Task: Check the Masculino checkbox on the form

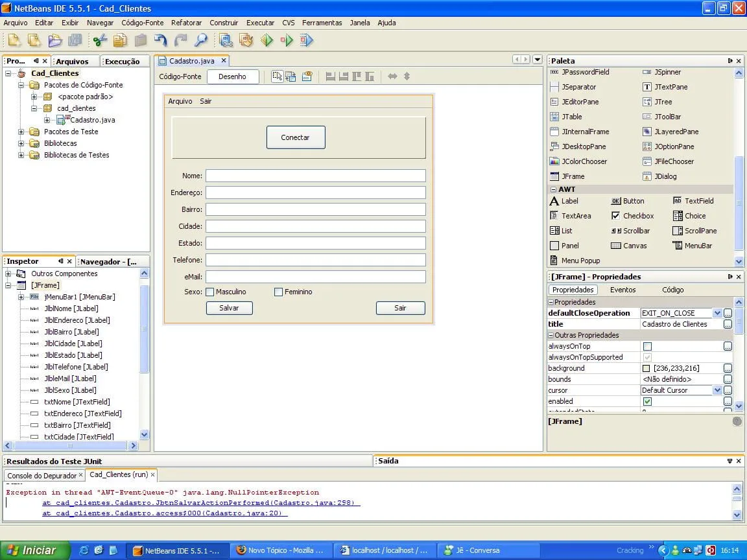Action: 210,292
